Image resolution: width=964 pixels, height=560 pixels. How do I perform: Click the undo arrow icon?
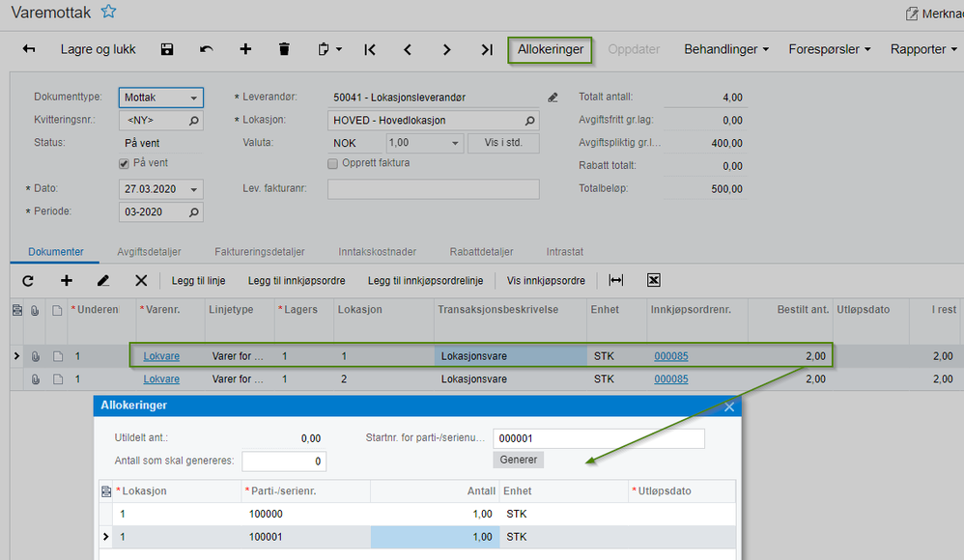click(206, 49)
